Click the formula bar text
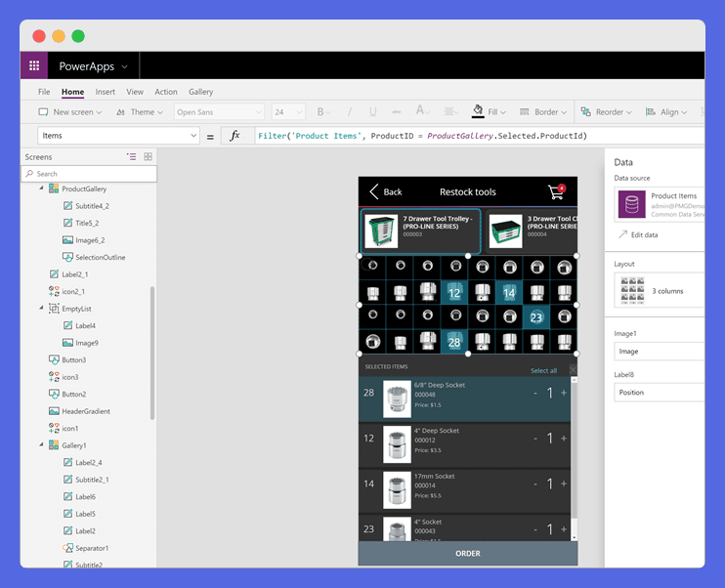The height and width of the screenshot is (588, 725). tap(422, 136)
